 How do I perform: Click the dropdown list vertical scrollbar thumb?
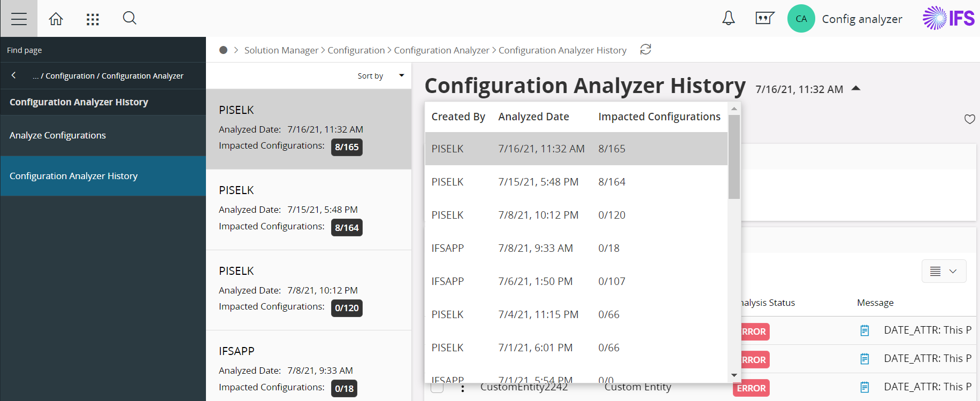[734, 156]
